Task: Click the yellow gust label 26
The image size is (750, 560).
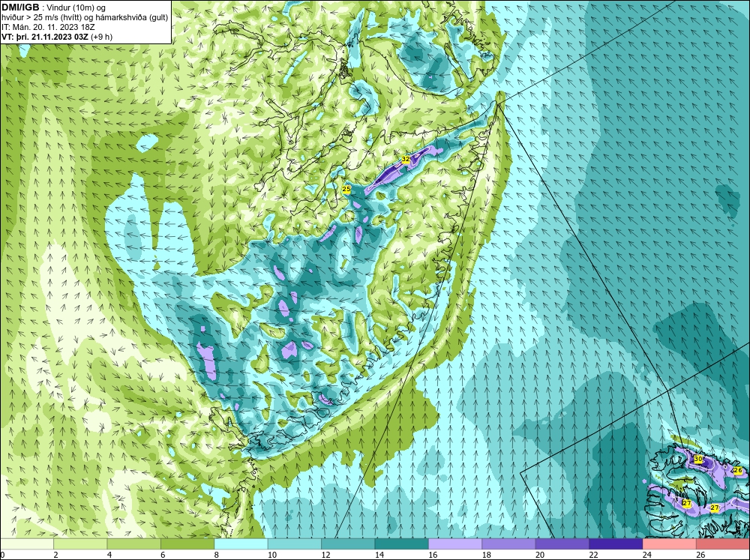Action: (x=737, y=471)
